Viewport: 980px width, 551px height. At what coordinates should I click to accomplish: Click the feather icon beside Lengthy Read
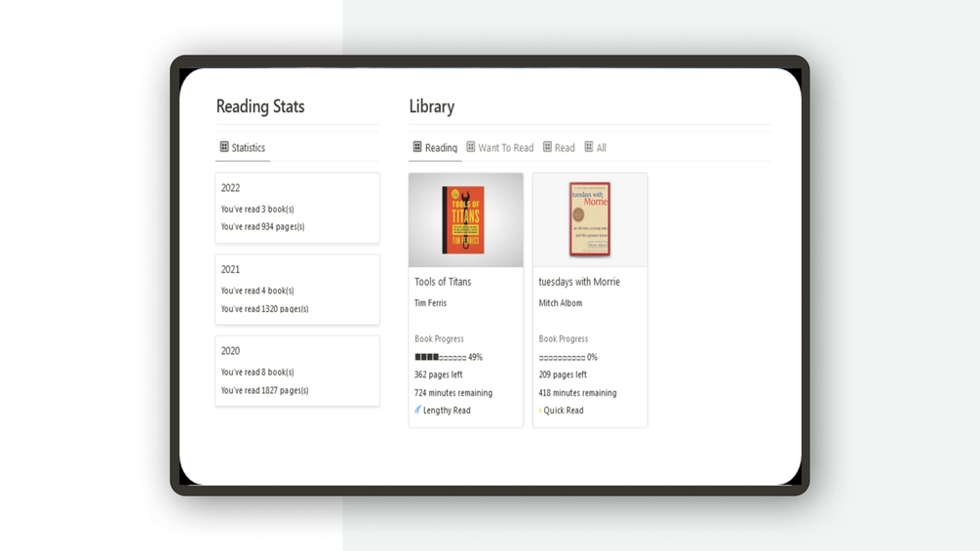pos(417,411)
